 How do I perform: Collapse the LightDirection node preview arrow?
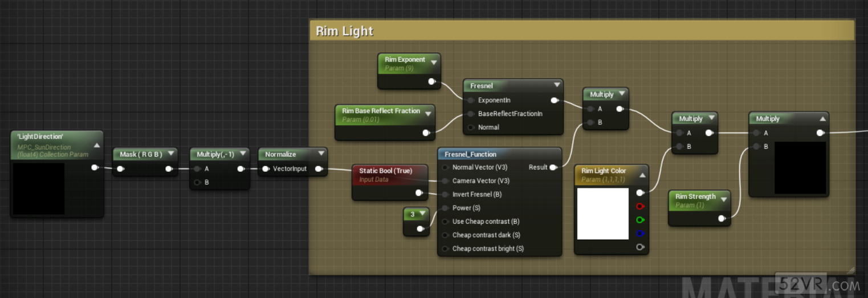click(x=96, y=146)
